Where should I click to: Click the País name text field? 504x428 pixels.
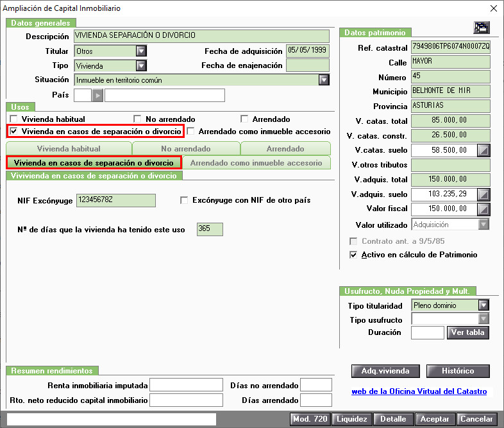tap(165, 96)
